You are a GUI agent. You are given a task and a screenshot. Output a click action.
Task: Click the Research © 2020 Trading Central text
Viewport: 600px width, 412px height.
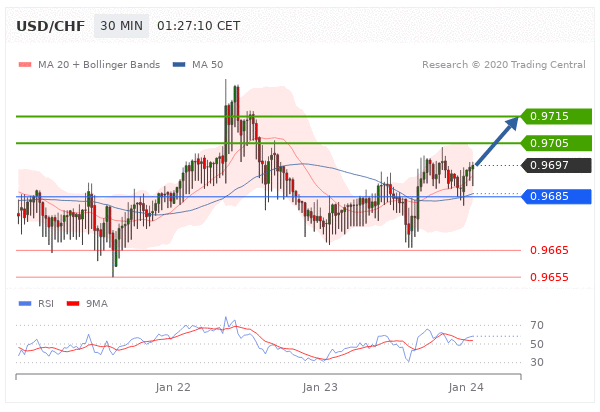504,65
